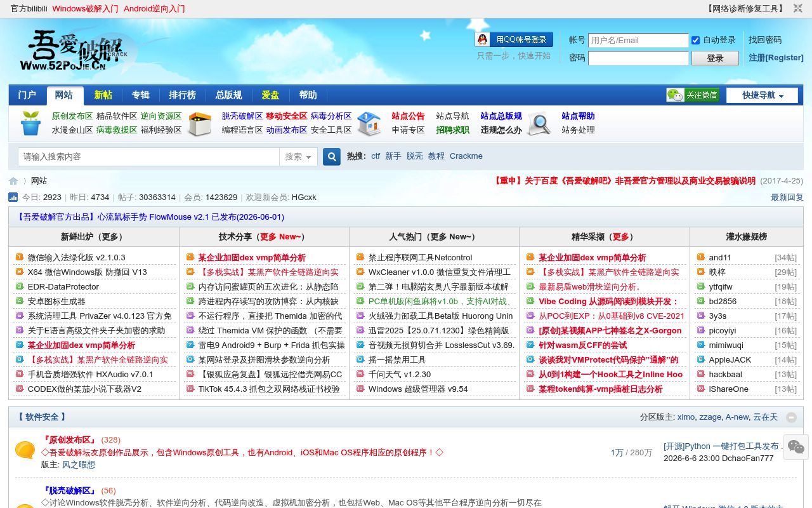Open the floating WeChat chat icon
812x508 pixels.
coord(796,446)
